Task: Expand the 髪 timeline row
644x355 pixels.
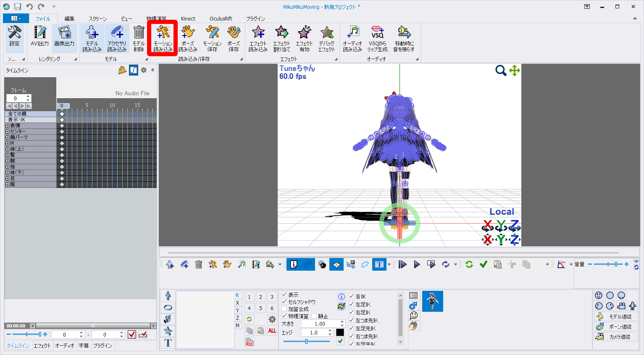Action: (x=7, y=155)
